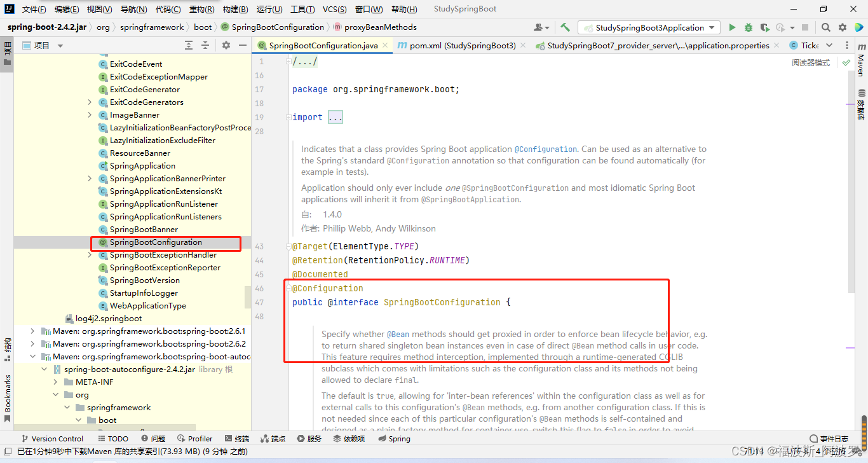
Task: Click spring-boot-2.4.2.jar breadcrumb
Action: click(48, 27)
